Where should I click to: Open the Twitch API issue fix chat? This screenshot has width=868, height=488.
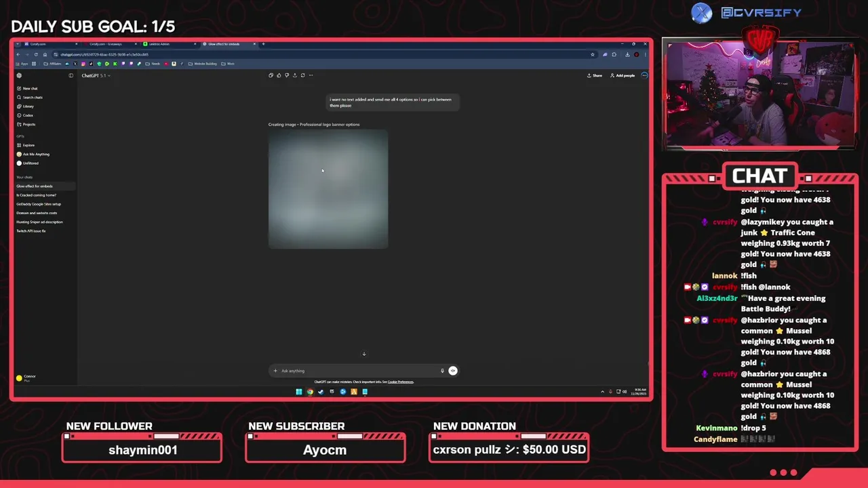31,231
